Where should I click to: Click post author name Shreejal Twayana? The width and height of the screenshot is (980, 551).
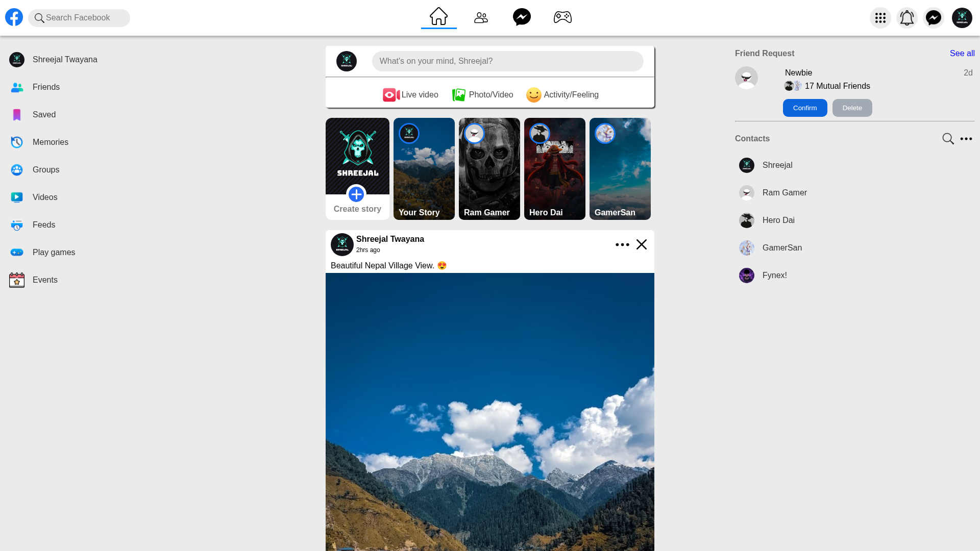390,239
